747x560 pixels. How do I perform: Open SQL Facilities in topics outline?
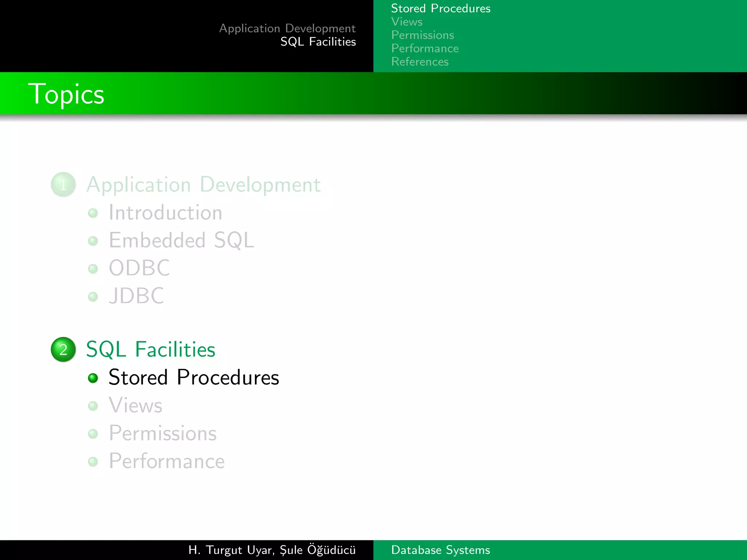pyautogui.click(x=151, y=349)
